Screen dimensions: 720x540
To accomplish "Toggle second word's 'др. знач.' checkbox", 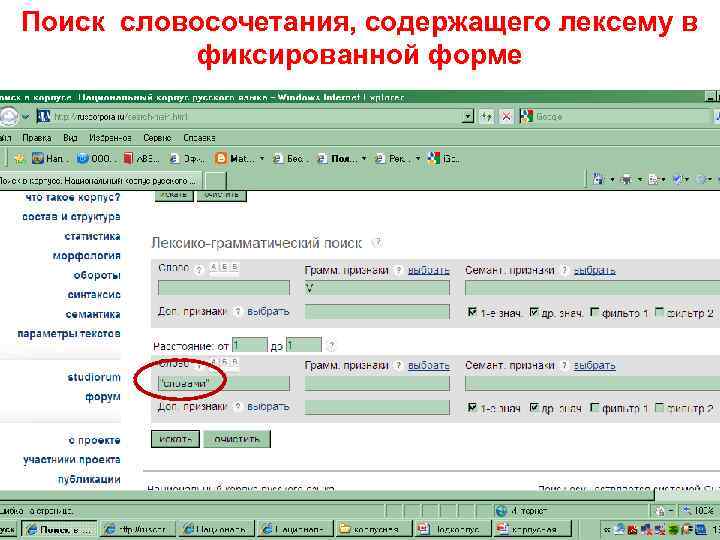I will [x=534, y=407].
